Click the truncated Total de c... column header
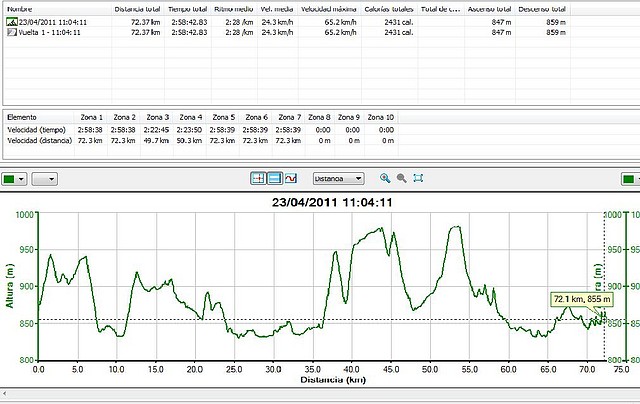Screen dimensions: 640x404 click(441, 9)
